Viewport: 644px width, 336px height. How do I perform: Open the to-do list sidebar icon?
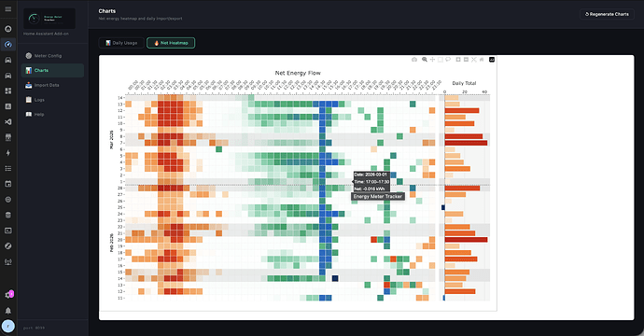tap(7, 168)
